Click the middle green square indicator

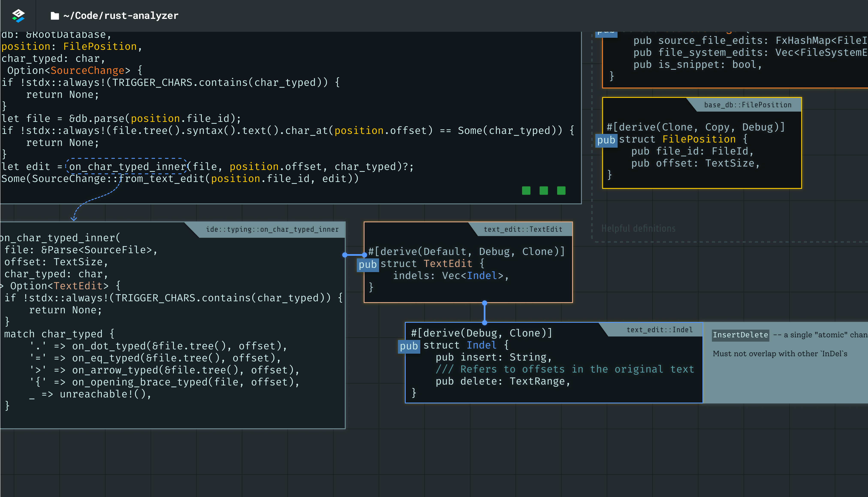(544, 191)
